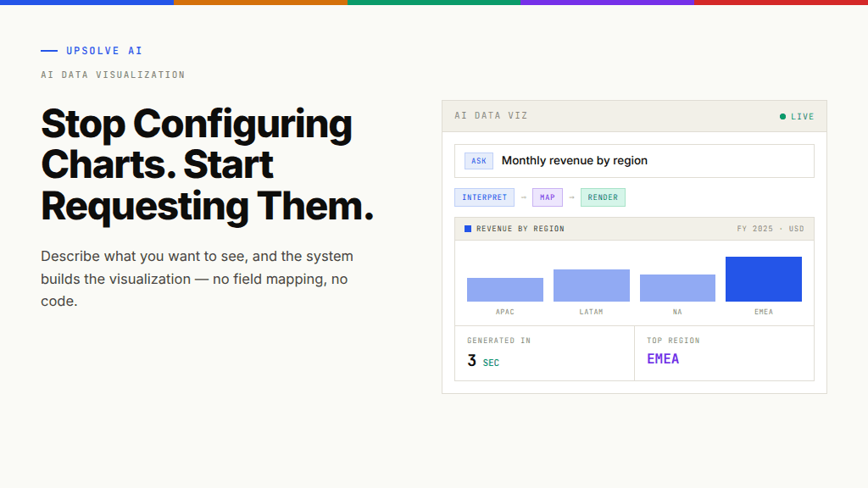
Task: Click the 'GENERATED IN' stat label
Action: pos(498,341)
